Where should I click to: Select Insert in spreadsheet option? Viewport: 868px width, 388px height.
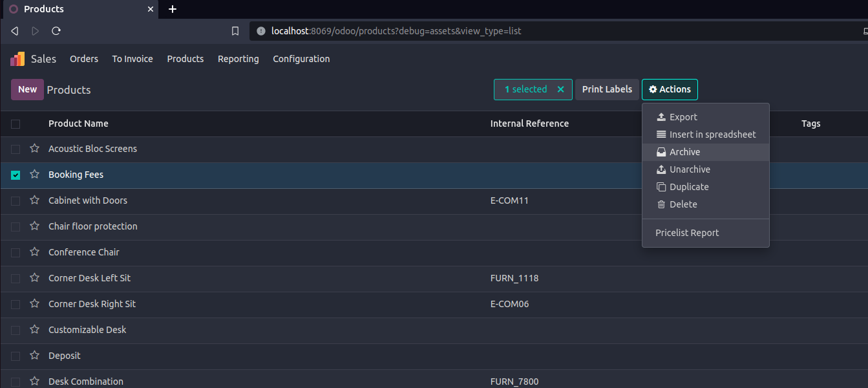[706, 135]
